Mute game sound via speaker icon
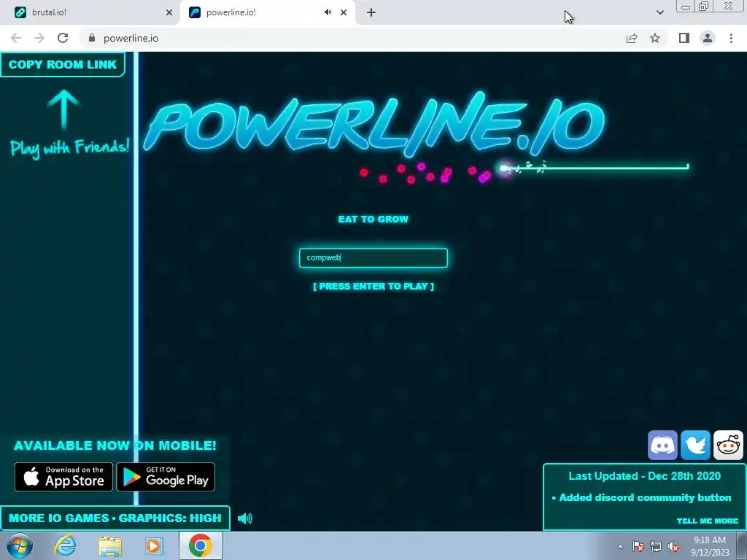This screenshot has width=747, height=560. coord(245,518)
